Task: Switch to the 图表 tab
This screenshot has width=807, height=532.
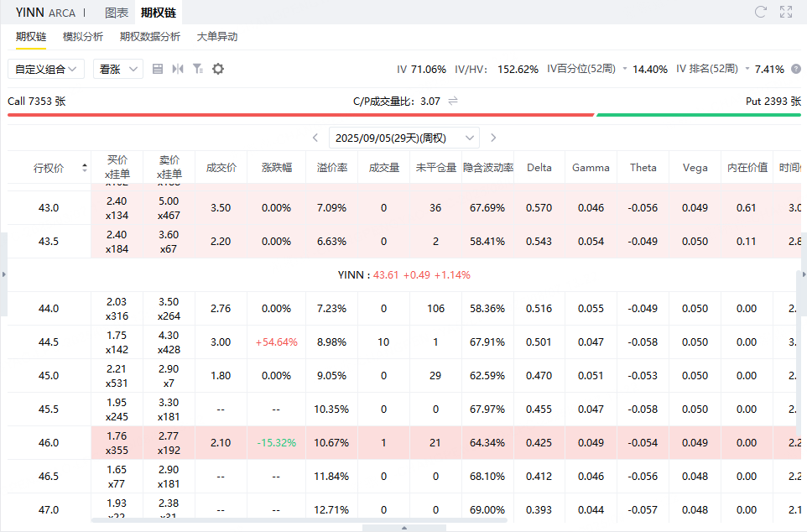Action: [x=117, y=13]
